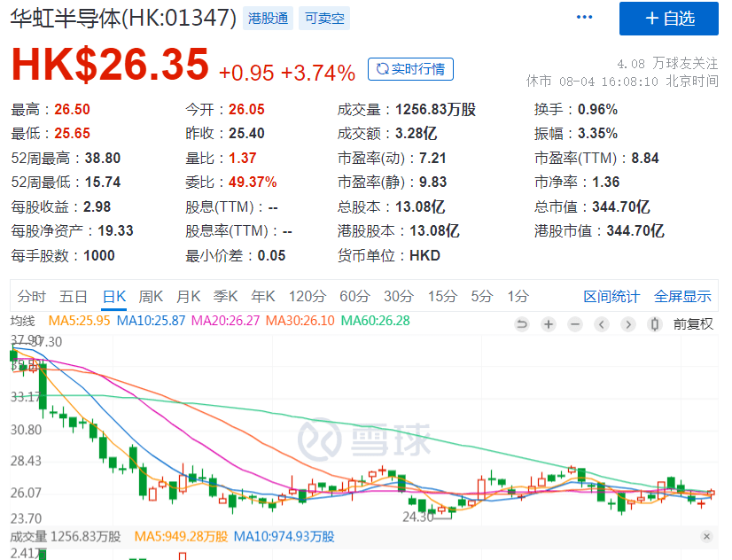732x560 pixels.
Task: Select the 年K yearly chart tab
Action: coord(263,296)
